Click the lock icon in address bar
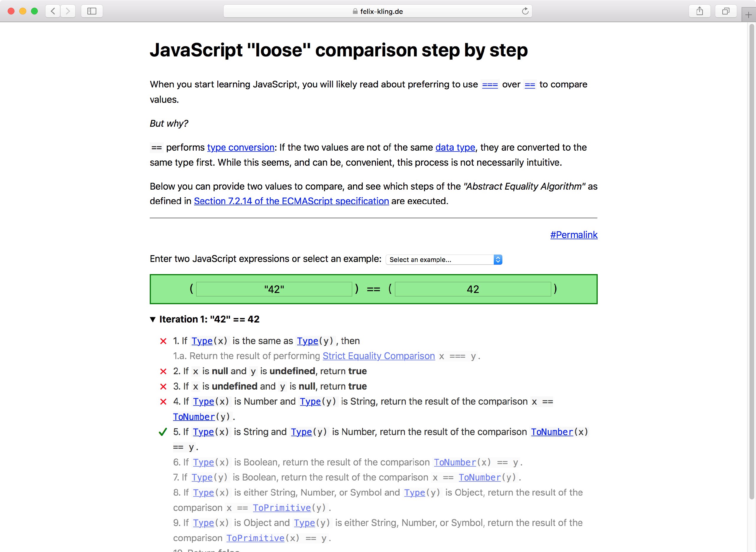 point(355,11)
